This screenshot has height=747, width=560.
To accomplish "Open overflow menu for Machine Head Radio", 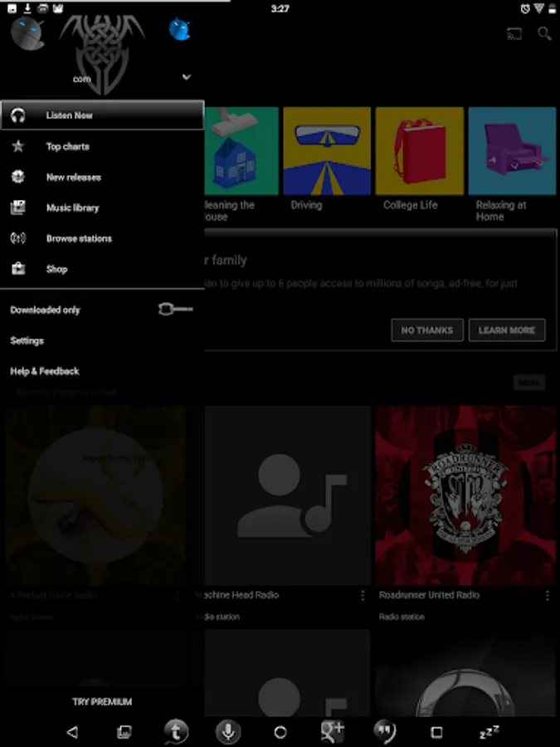I will [x=363, y=595].
